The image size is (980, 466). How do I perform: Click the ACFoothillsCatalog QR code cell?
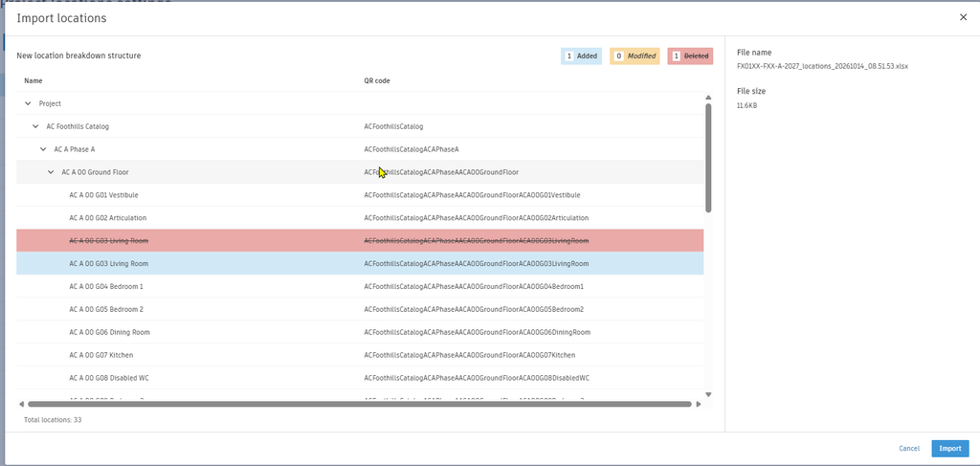pyautogui.click(x=393, y=126)
